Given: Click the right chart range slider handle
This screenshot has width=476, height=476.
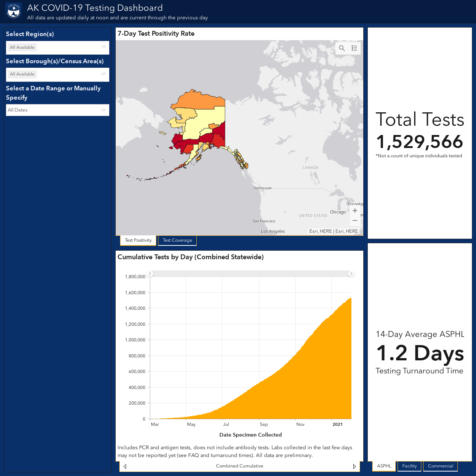Looking at the screenshot, I should [351, 274].
